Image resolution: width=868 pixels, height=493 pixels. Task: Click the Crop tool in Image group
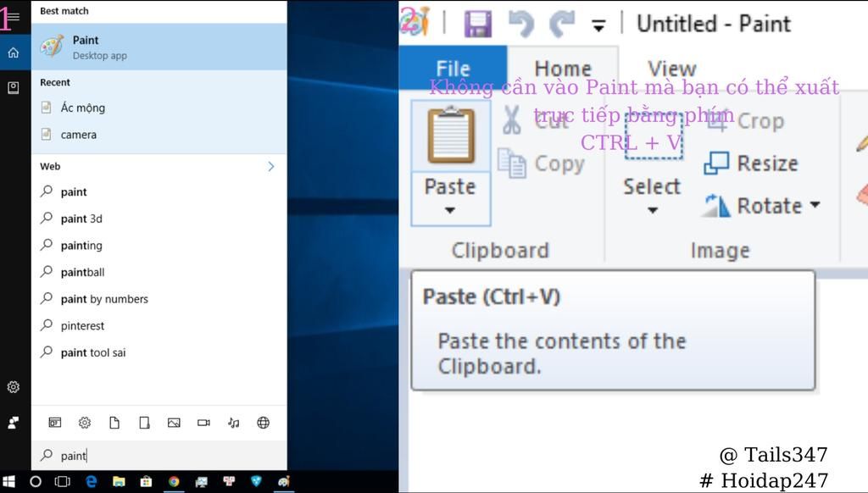coord(746,120)
